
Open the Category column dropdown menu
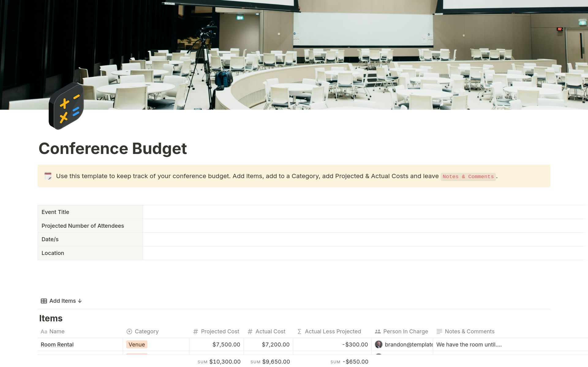coord(146,331)
